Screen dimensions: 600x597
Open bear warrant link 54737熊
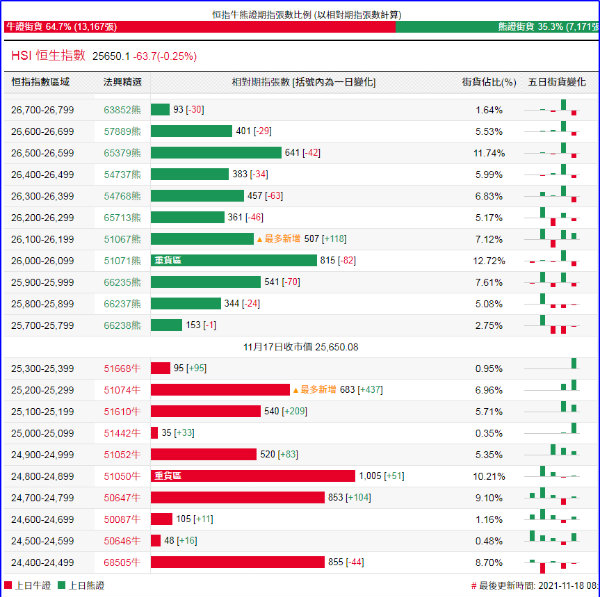click(122, 175)
